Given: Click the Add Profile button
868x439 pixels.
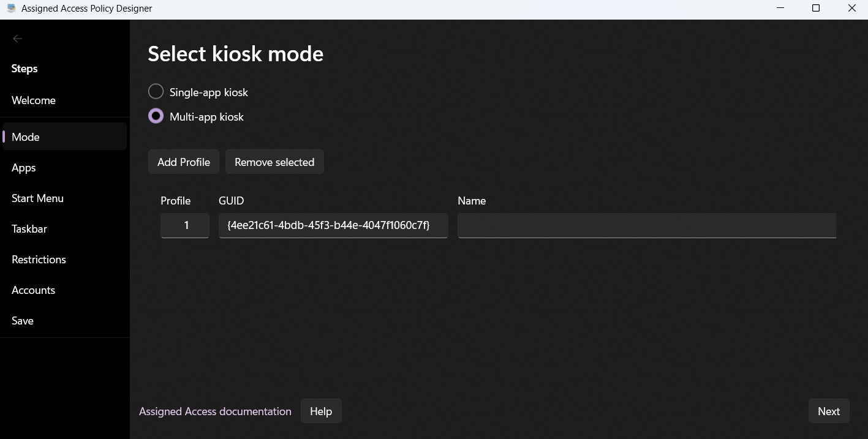Looking at the screenshot, I should coord(184,162).
